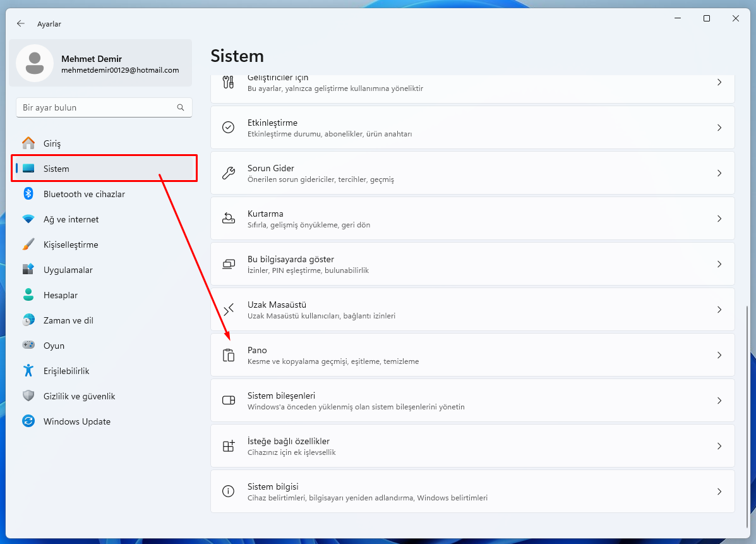Click the back arrow button
The width and height of the screenshot is (756, 544).
click(21, 23)
